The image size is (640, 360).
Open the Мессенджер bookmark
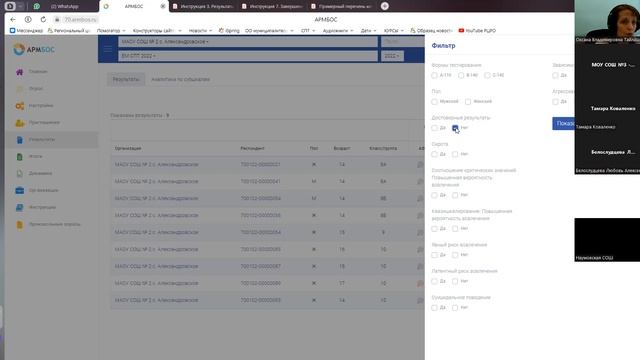pos(26,31)
